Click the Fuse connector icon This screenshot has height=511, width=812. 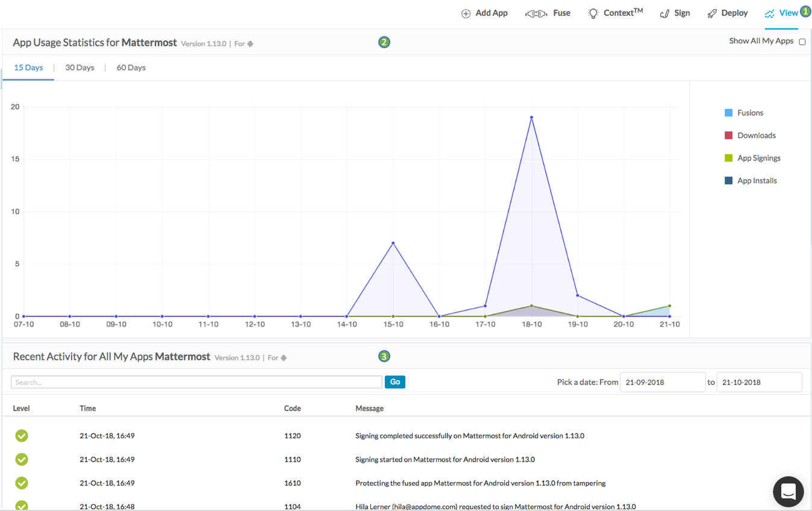coord(536,13)
